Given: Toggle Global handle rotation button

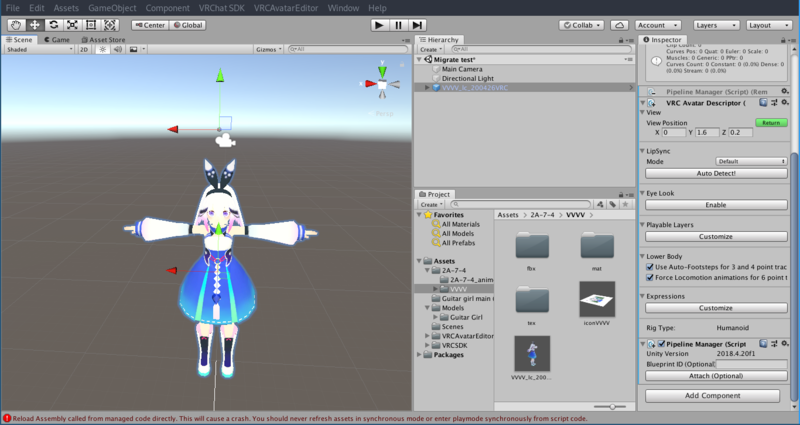Looking at the screenshot, I should click(x=187, y=25).
